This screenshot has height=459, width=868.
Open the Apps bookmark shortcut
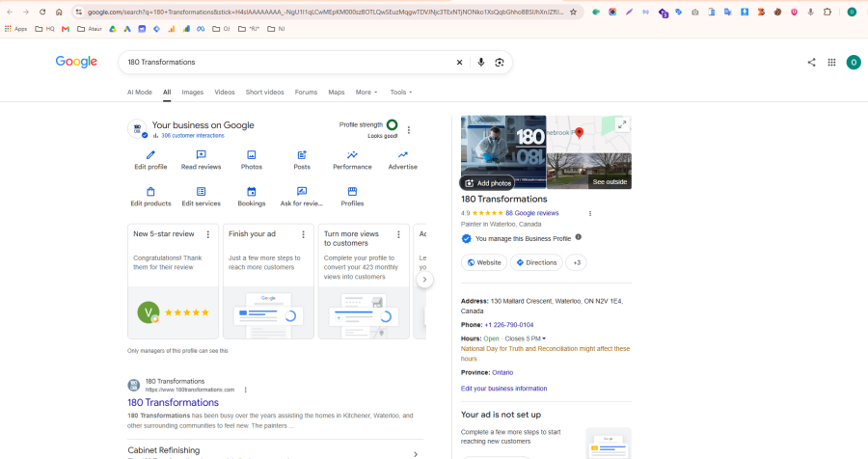coord(15,29)
